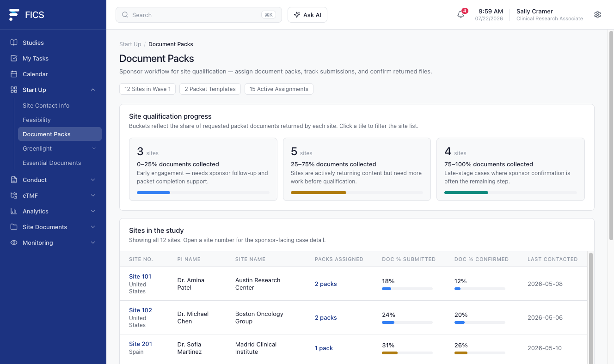
Task: Click the Analytics bar chart icon
Action: click(x=14, y=211)
